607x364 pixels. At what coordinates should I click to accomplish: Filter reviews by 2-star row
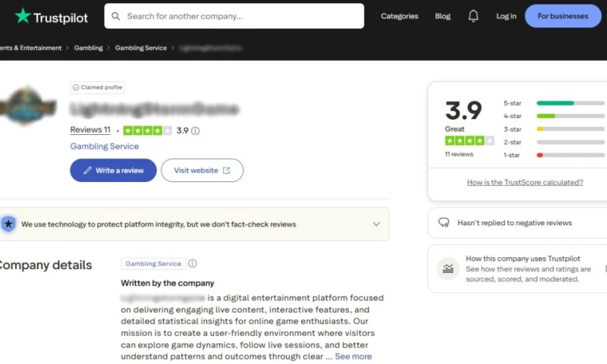pyautogui.click(x=554, y=143)
